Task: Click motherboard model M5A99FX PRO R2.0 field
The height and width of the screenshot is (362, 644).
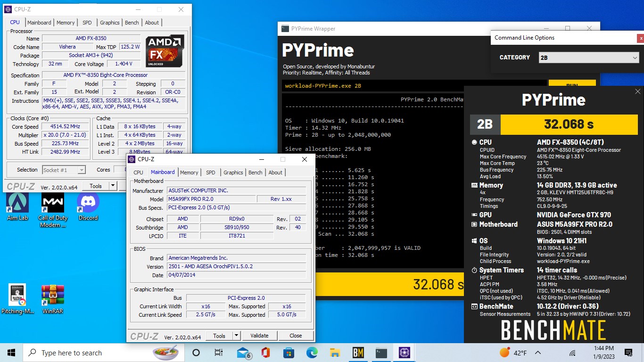Action: coord(211,199)
